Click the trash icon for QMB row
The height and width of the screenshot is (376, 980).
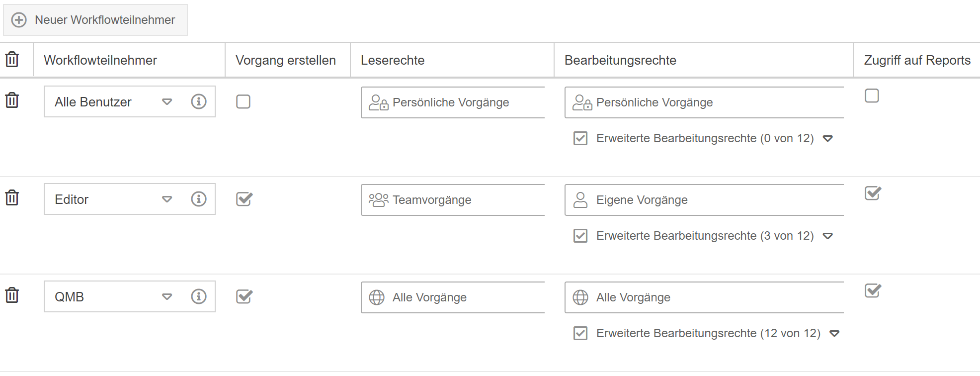[x=12, y=295]
